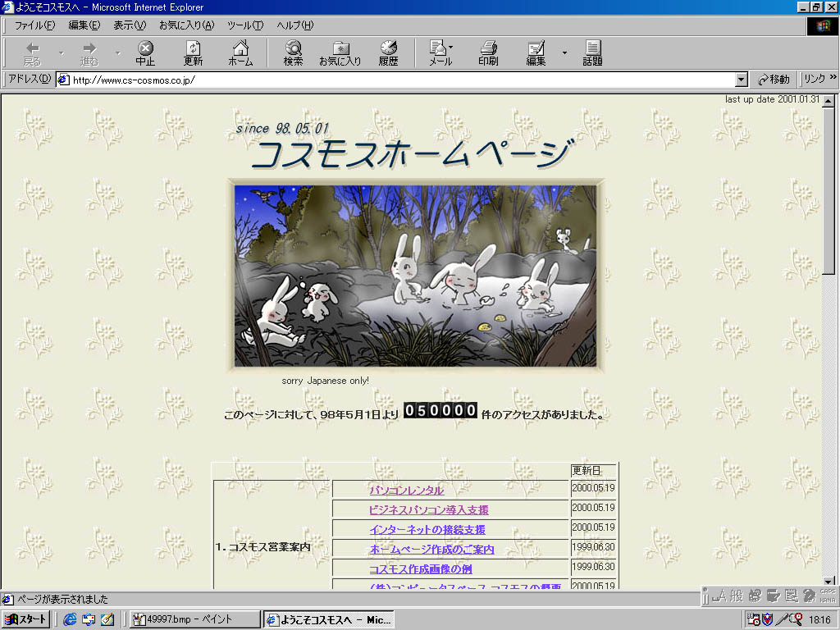Click the 1999.06.30 date beside ホームページ作成のご案内
This screenshot has height=630, width=840.
(x=593, y=547)
